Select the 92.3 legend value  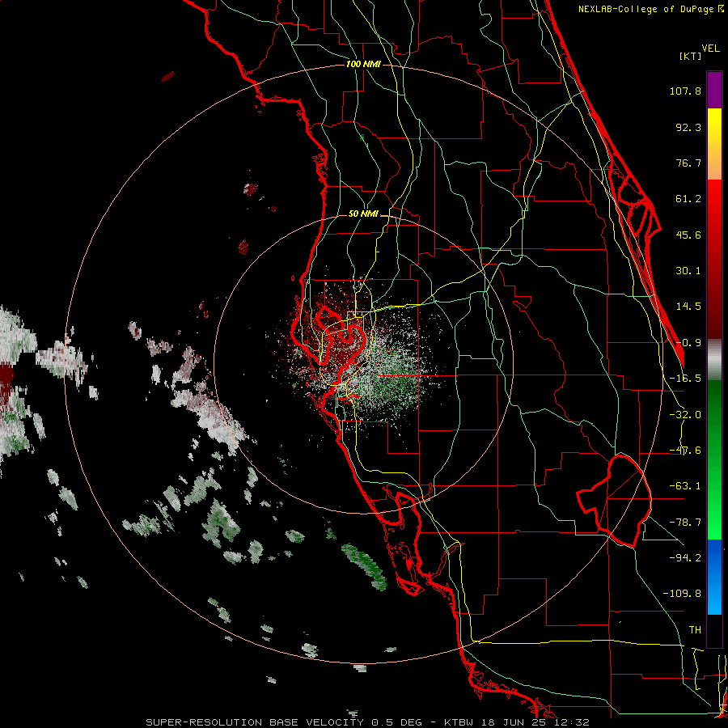click(x=688, y=127)
